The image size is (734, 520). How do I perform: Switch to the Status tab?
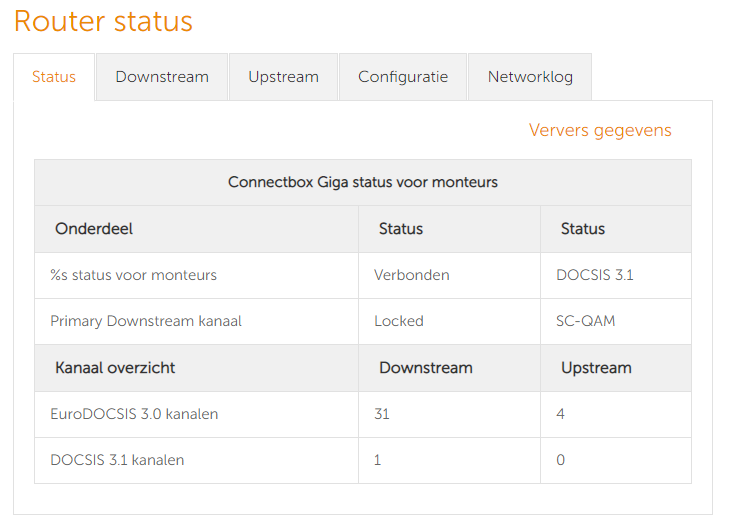click(54, 77)
